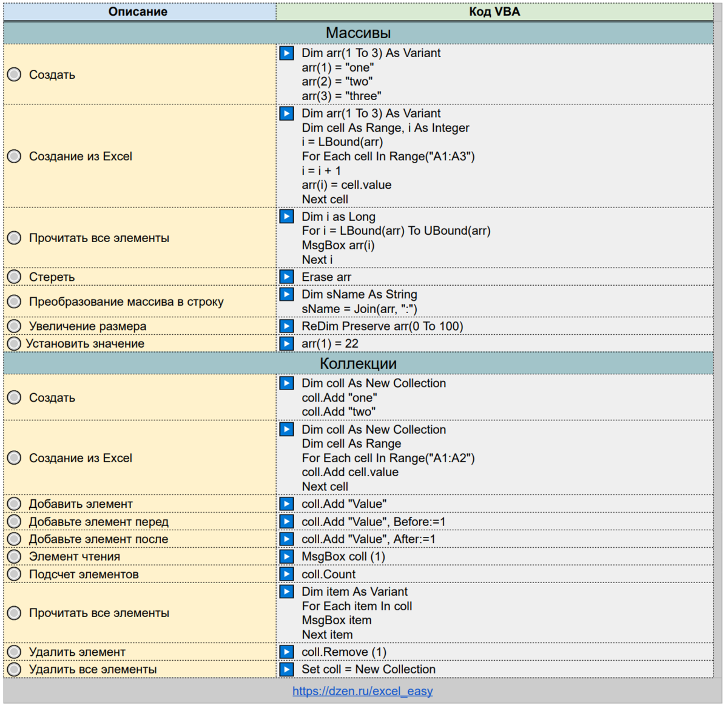
Task: Click play icon next to 'After:=1' code
Action: (286, 539)
